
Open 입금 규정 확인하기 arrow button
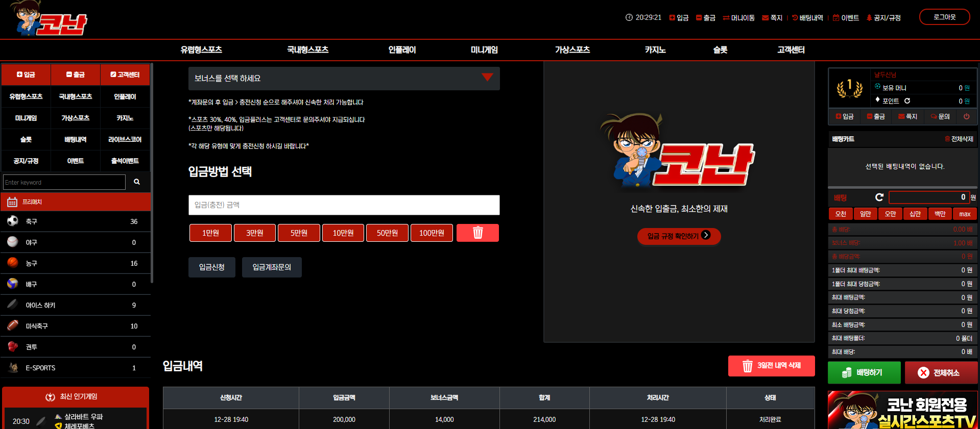coord(679,236)
